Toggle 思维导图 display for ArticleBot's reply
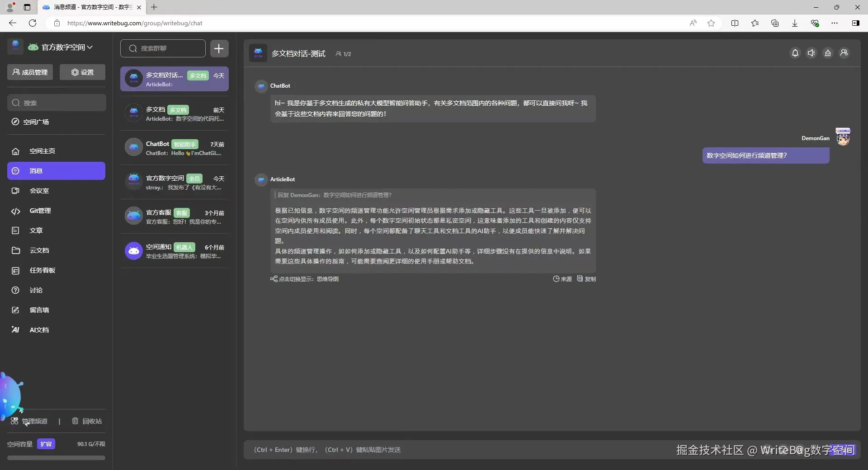Image resolution: width=868 pixels, height=470 pixels. (304, 279)
